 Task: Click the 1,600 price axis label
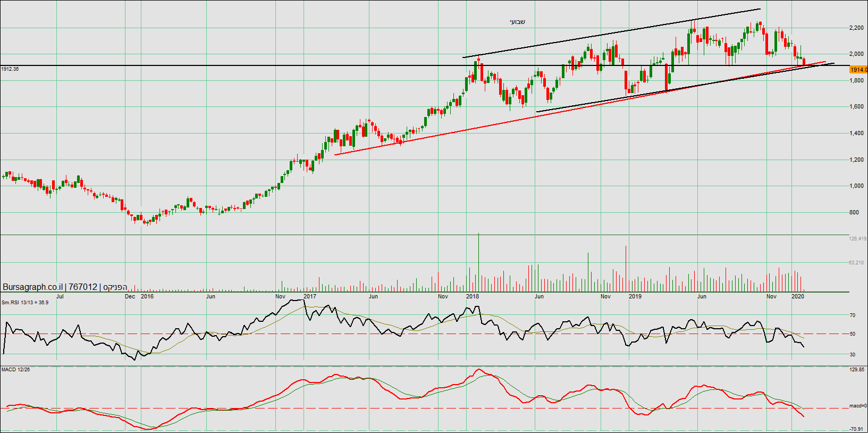tap(856, 106)
